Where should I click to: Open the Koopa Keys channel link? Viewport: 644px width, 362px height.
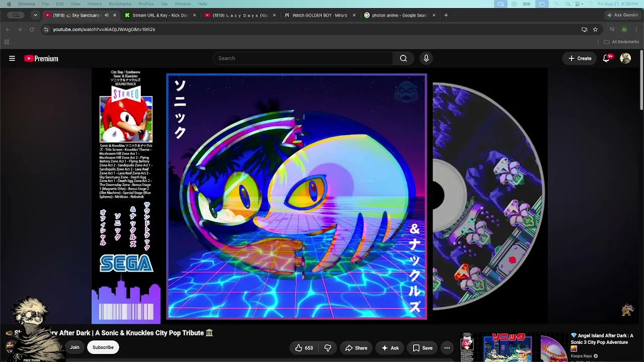click(x=581, y=356)
